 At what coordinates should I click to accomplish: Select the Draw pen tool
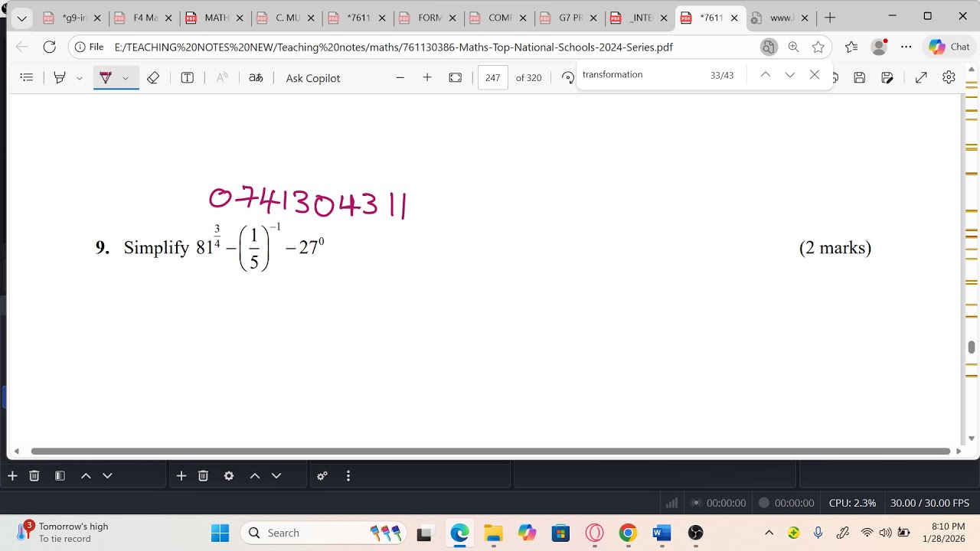[x=106, y=77]
